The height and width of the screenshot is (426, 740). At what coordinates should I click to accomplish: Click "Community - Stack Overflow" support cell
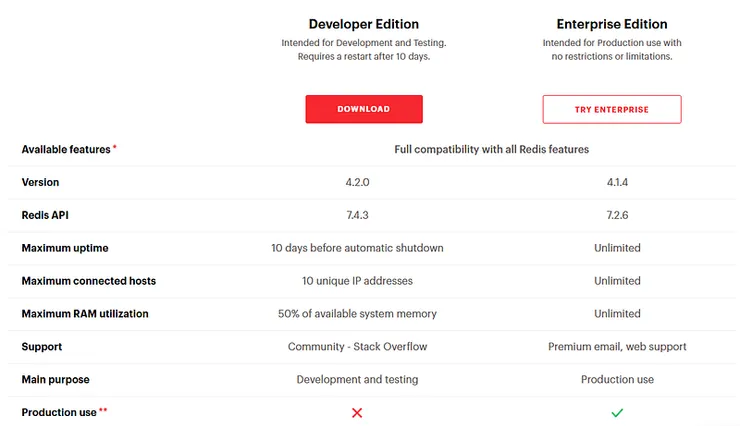coord(357,347)
